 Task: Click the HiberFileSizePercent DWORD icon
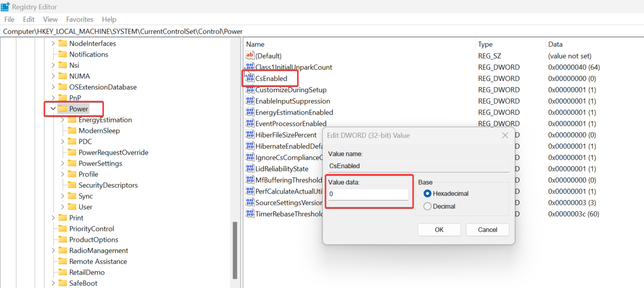[249, 135]
